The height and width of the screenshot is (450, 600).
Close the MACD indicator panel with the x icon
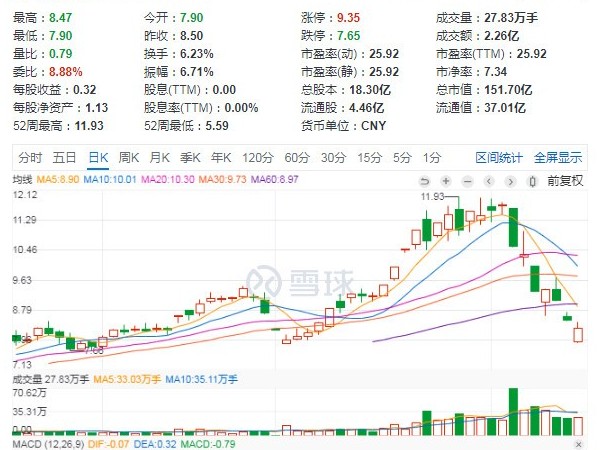[x=579, y=444]
